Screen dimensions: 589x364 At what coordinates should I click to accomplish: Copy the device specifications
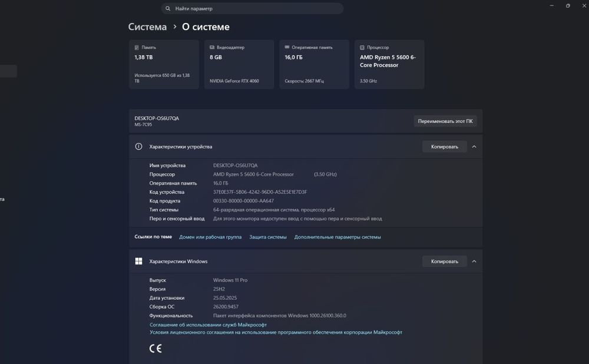coord(444,147)
